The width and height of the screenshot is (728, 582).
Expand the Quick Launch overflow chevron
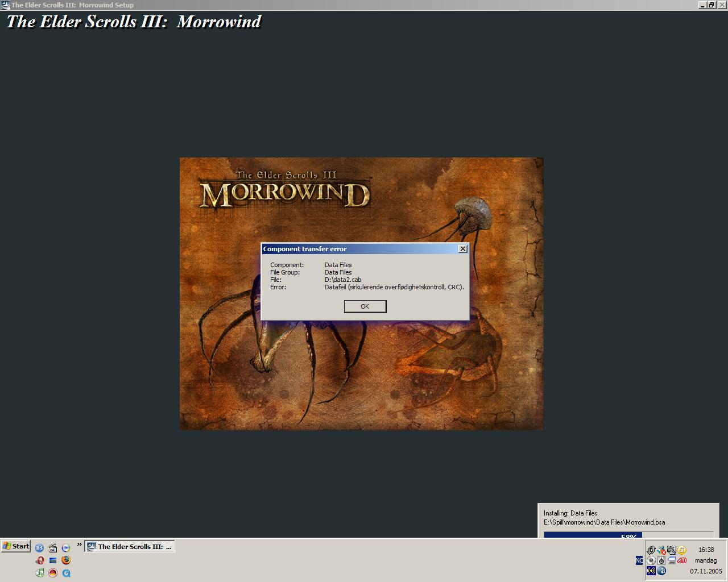[80, 544]
